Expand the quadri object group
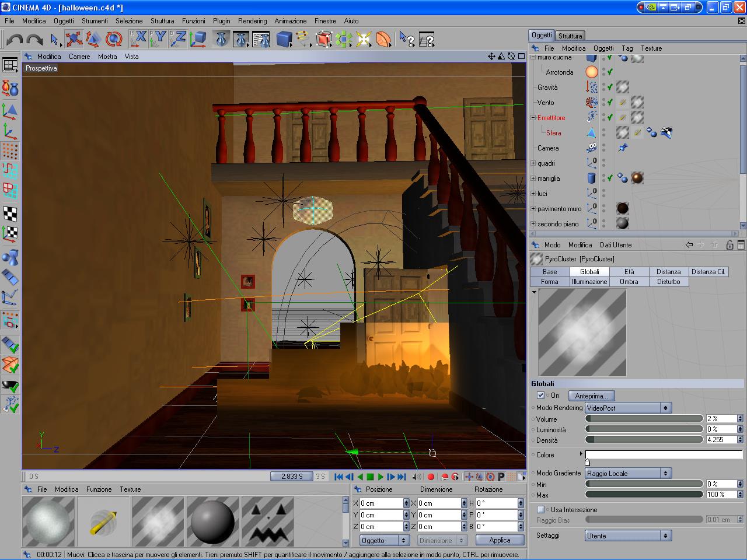 point(533,163)
